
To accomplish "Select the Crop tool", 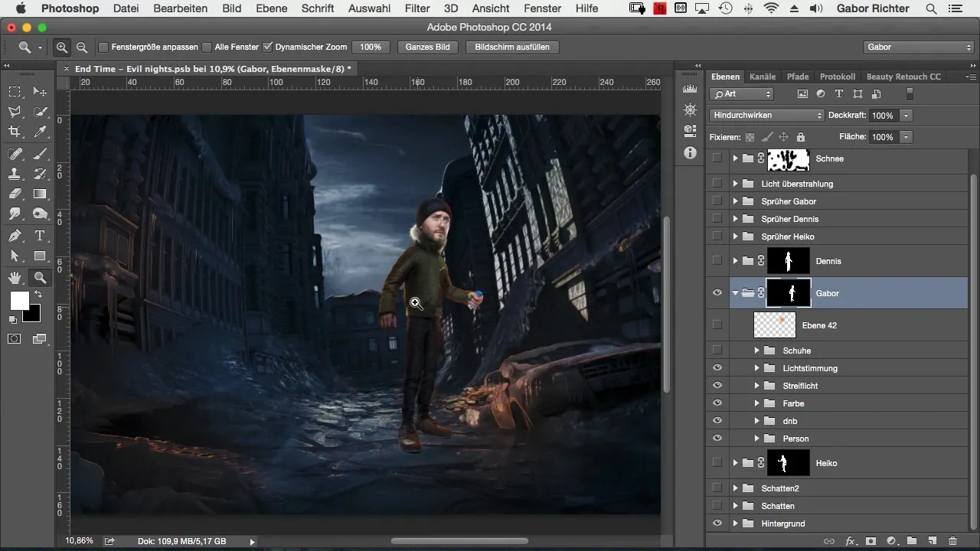I will pyautogui.click(x=15, y=132).
